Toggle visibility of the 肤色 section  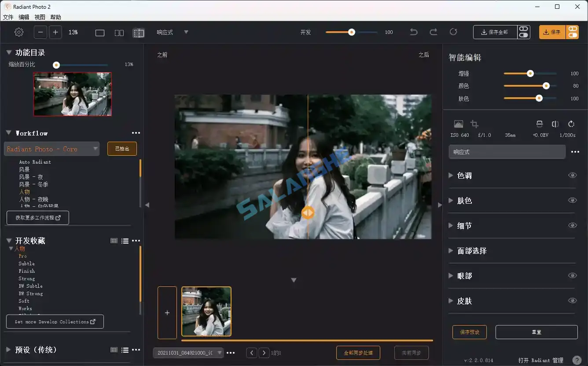coord(573,200)
